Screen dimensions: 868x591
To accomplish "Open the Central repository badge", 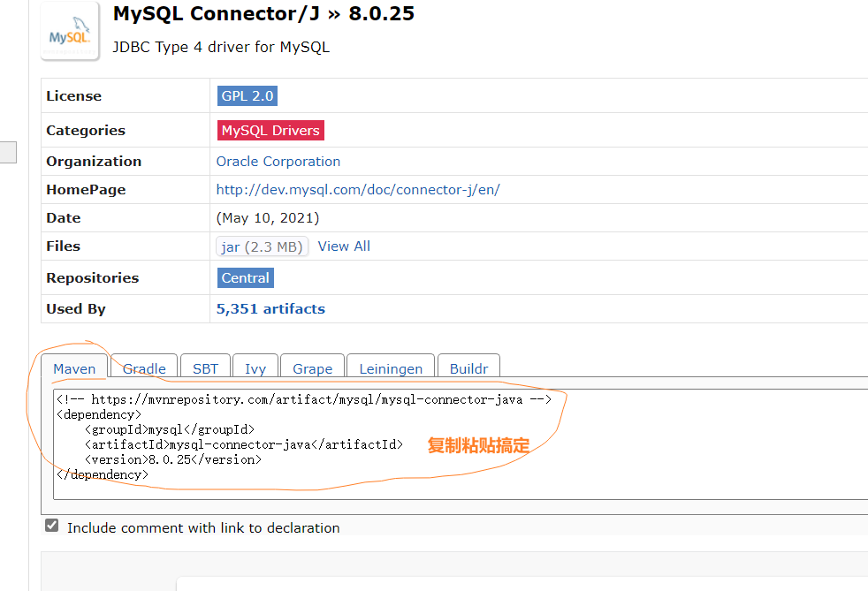I will (246, 277).
